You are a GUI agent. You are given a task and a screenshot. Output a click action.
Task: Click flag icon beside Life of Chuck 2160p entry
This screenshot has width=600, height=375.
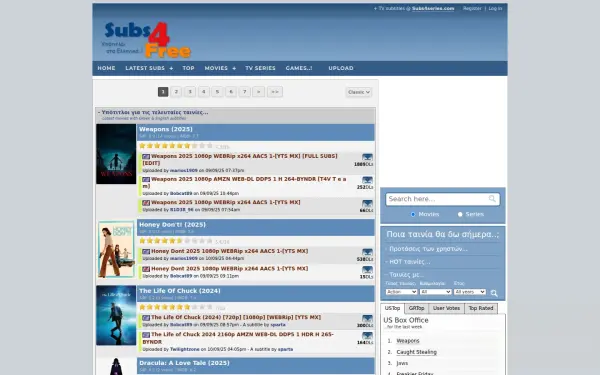[146, 335]
